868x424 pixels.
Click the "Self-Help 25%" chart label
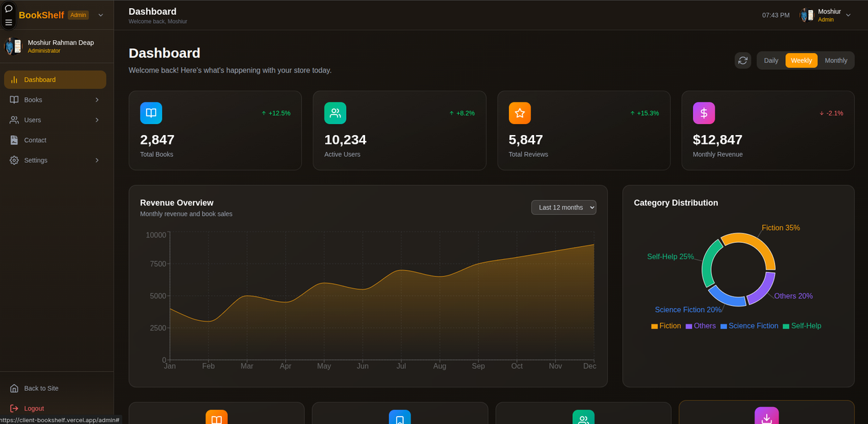[671, 257]
